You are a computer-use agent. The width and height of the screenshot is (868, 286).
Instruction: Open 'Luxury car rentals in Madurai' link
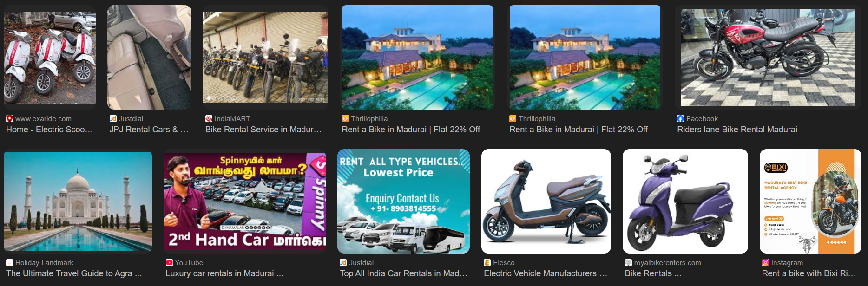pos(224,273)
